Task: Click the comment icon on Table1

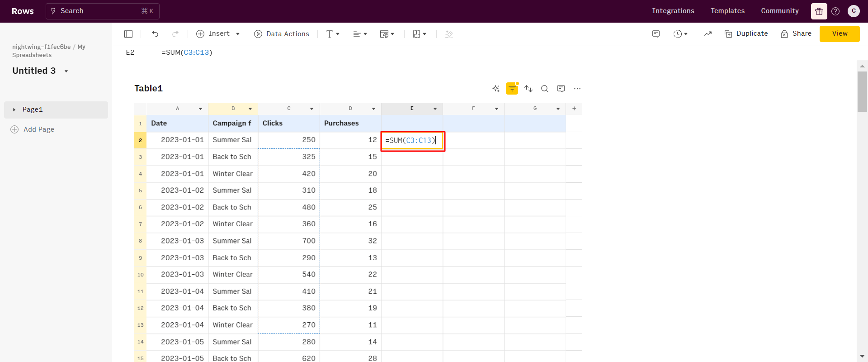Action: (x=561, y=89)
